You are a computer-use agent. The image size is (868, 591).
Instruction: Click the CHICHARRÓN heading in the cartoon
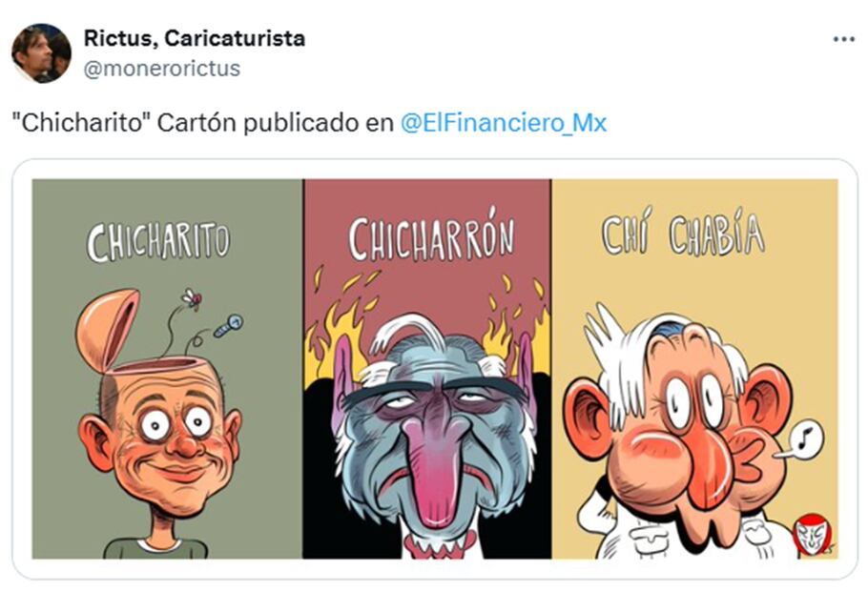[x=431, y=238]
